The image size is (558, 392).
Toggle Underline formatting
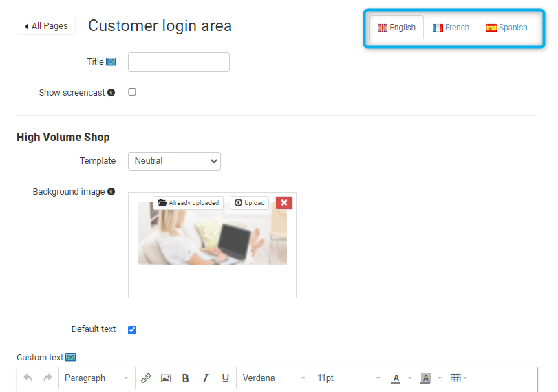225,378
